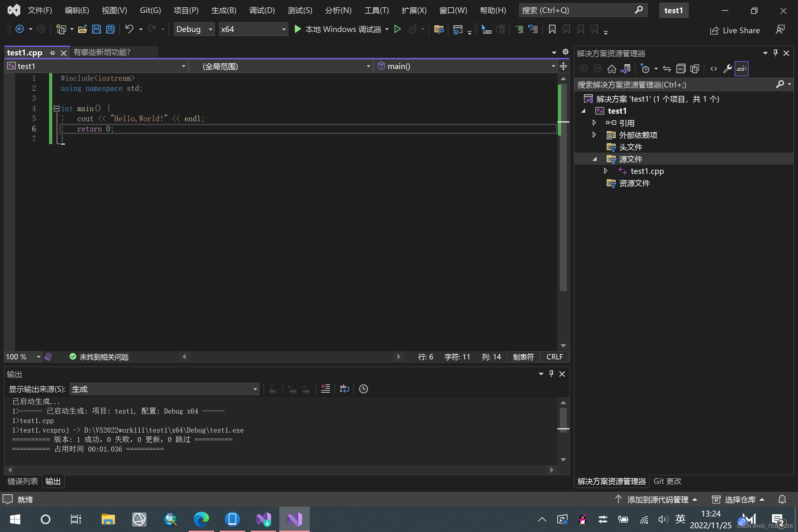
Task: Click 添加到源代码管理 in the status bar
Action: pos(656,499)
